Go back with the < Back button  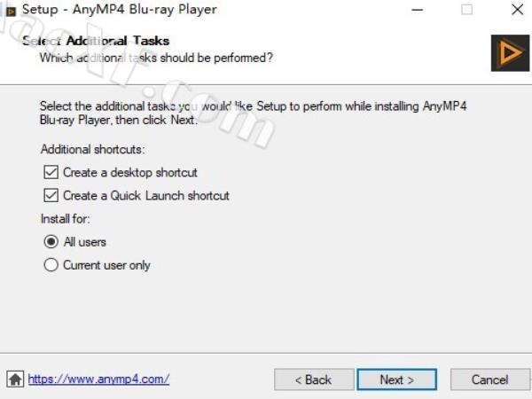tap(314, 379)
